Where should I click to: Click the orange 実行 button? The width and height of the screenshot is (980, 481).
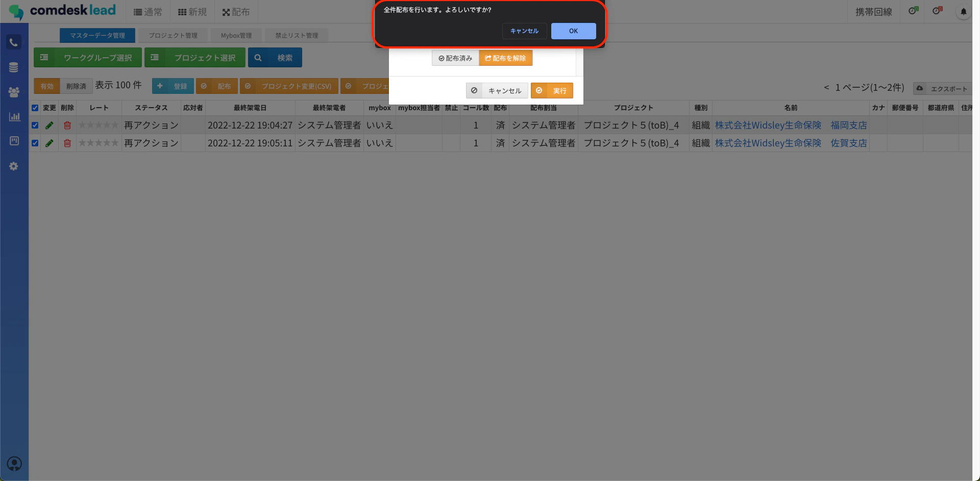(x=552, y=90)
